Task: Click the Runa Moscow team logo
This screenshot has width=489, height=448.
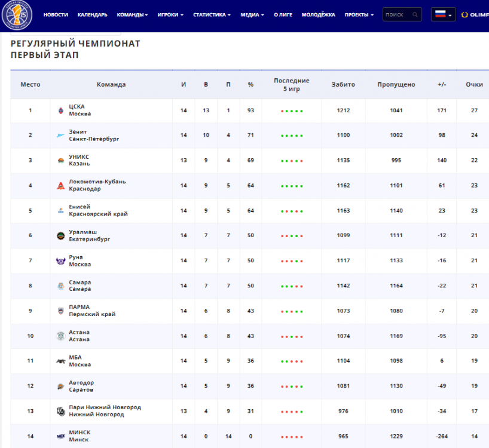Action: point(60,260)
